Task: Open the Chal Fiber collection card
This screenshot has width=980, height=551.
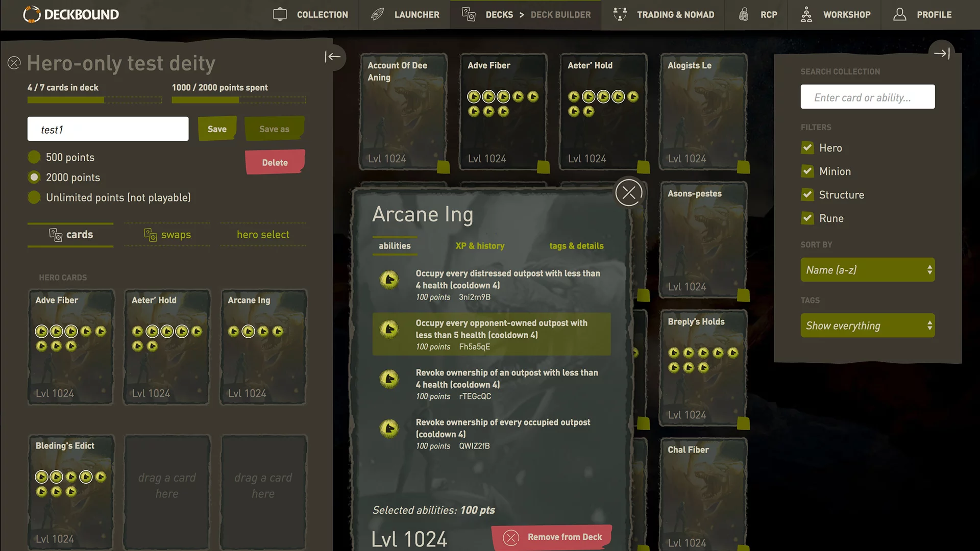Action: pos(703,495)
